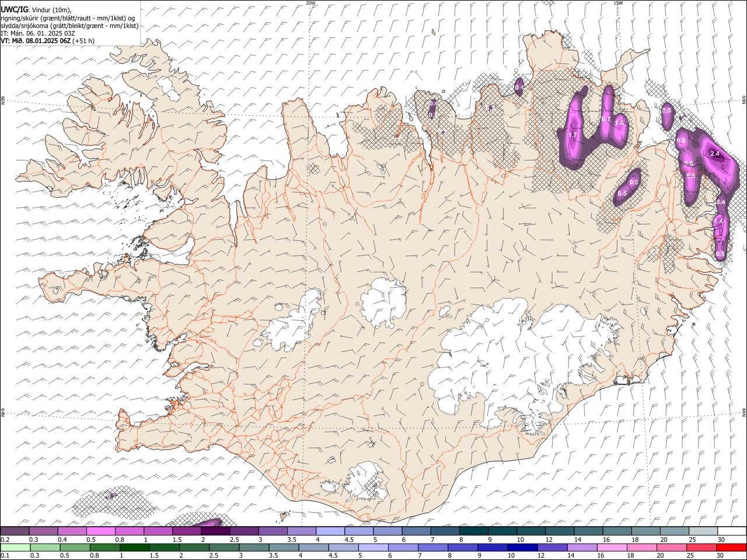Pick dark green bottom-row swatch between 1 and 1.5
Viewport: 747px width, 560px height.
click(135, 548)
